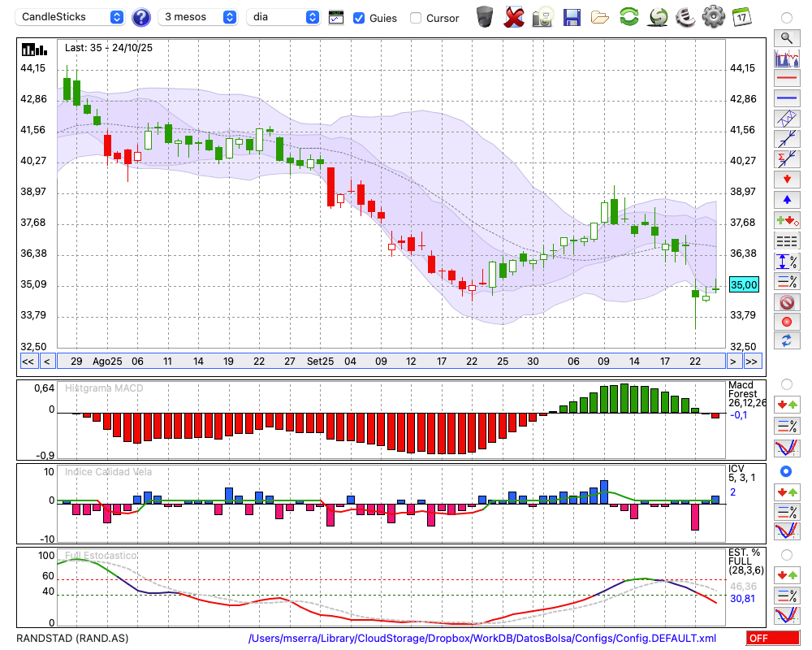Select the MACD Forest panel radio button
This screenshot has height=650, width=812.
[786, 383]
